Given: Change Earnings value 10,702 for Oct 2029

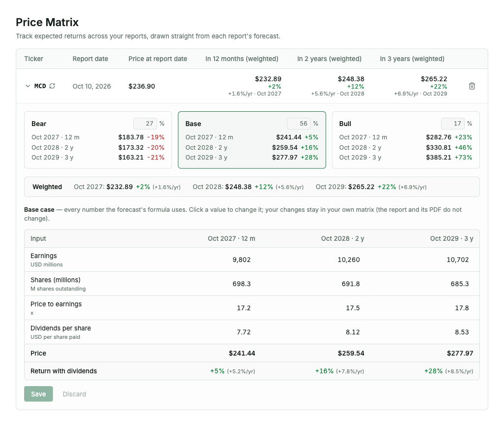Looking at the screenshot, I should (x=458, y=260).
